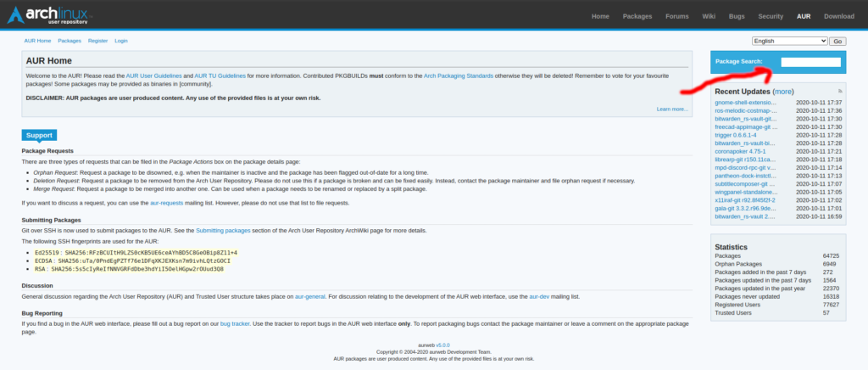The image size is (868, 370).
Task: Open Arch Packaging Standards link
Action: 459,76
